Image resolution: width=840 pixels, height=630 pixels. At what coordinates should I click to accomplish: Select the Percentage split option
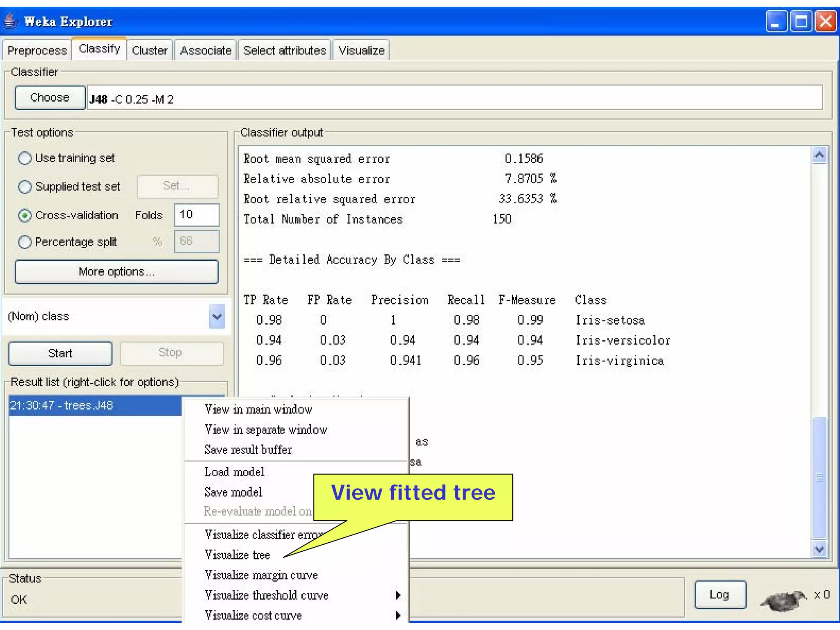25,242
